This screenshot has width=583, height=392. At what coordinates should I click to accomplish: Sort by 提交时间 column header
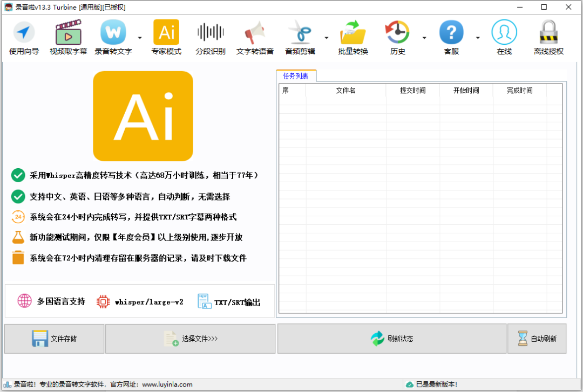(413, 90)
